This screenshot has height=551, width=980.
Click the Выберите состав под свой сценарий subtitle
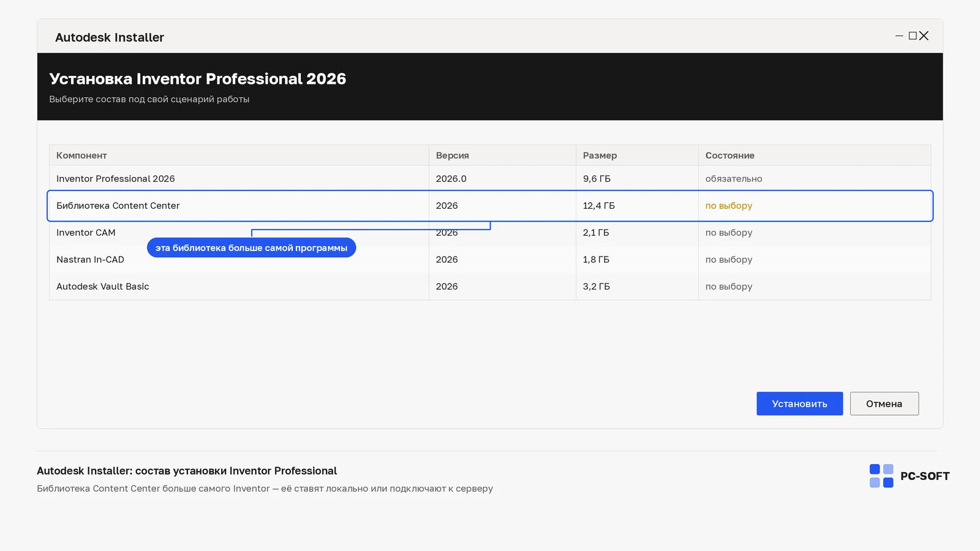[x=149, y=99]
